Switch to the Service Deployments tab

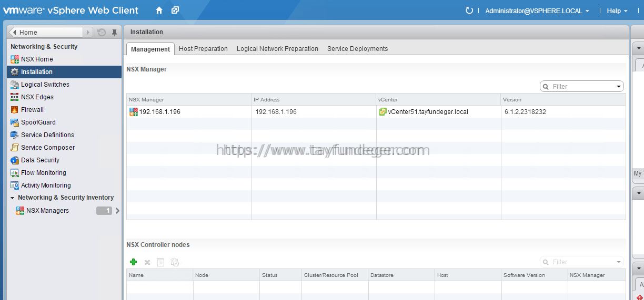pyautogui.click(x=358, y=49)
